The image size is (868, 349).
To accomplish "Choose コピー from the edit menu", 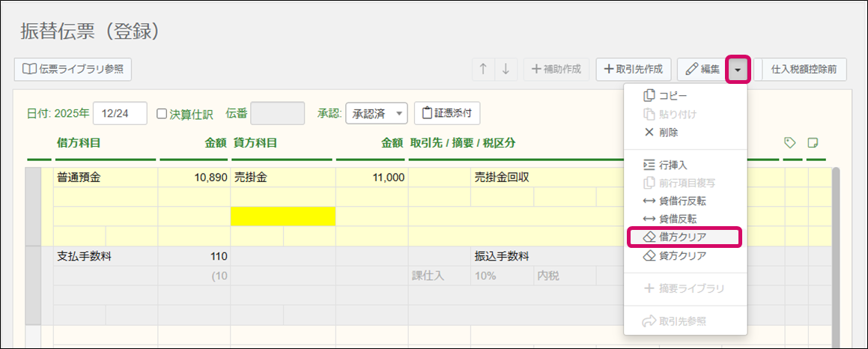I will 673,96.
